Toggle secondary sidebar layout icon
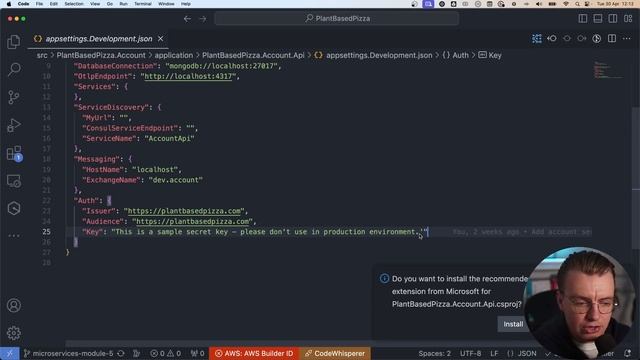 613,19
